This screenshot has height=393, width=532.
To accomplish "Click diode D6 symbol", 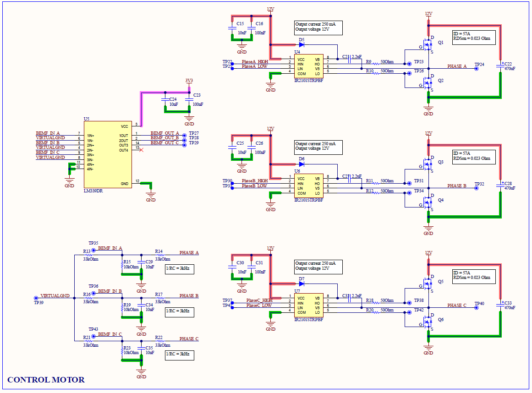I will pos(302,164).
